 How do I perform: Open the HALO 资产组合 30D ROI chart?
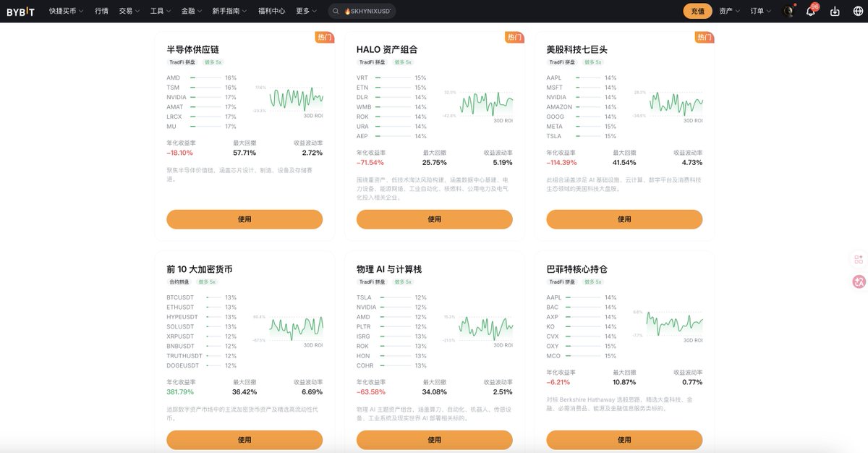[486, 104]
